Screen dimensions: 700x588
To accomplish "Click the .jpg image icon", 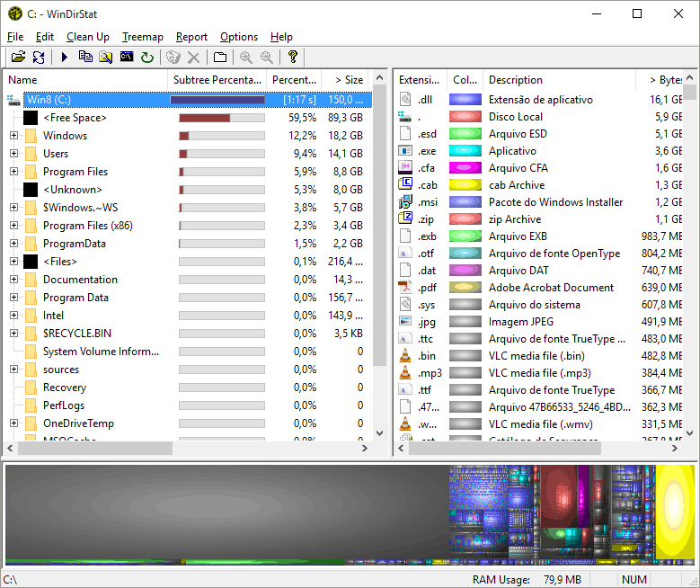I will pyautogui.click(x=405, y=321).
